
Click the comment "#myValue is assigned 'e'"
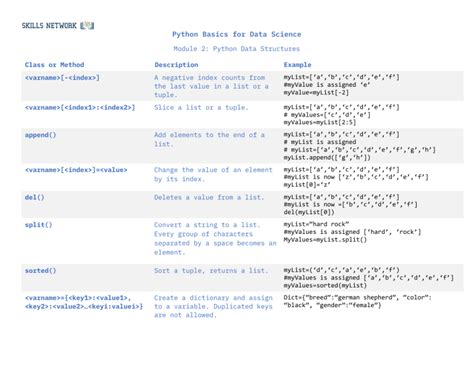[327, 85]
